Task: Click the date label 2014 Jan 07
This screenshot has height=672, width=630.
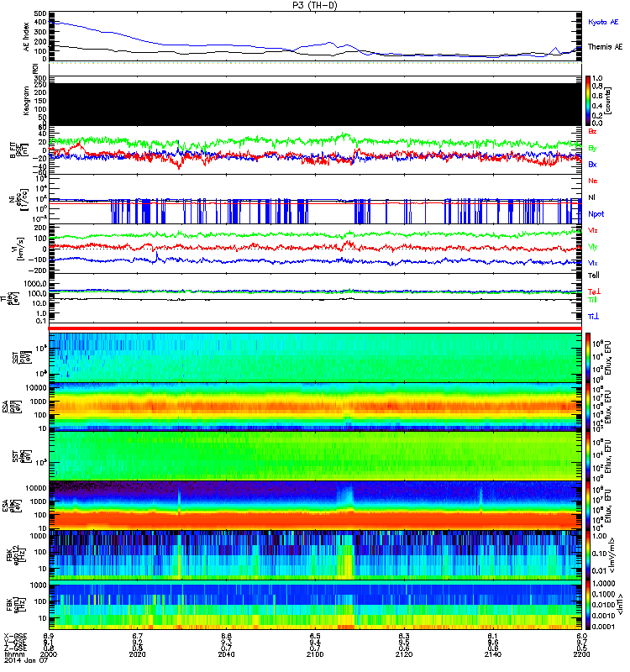Action: click(26, 660)
